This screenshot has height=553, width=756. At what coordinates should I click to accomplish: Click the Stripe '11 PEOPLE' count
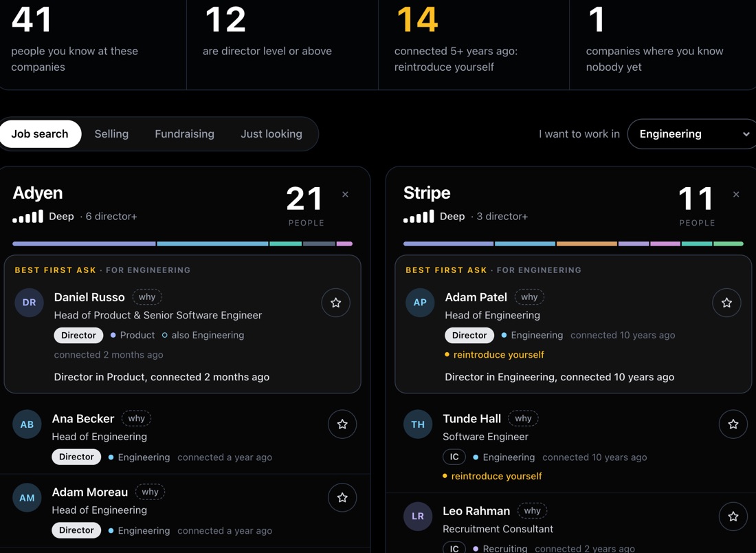pyautogui.click(x=696, y=206)
